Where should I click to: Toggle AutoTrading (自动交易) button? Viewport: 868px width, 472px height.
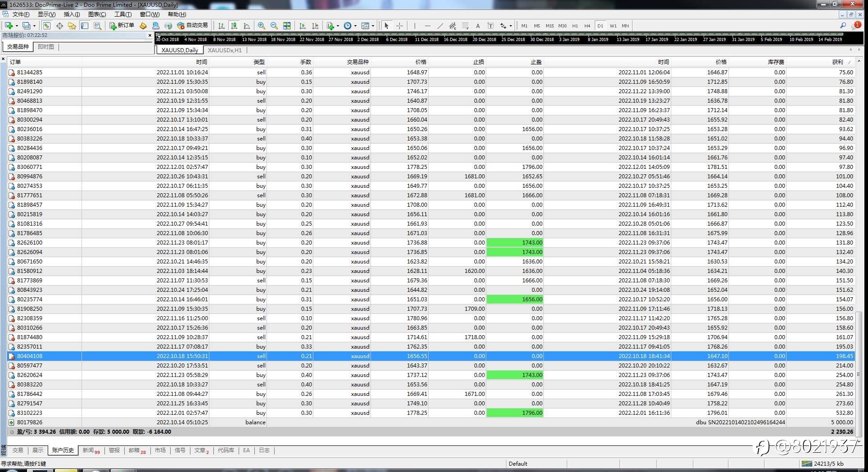pos(192,26)
